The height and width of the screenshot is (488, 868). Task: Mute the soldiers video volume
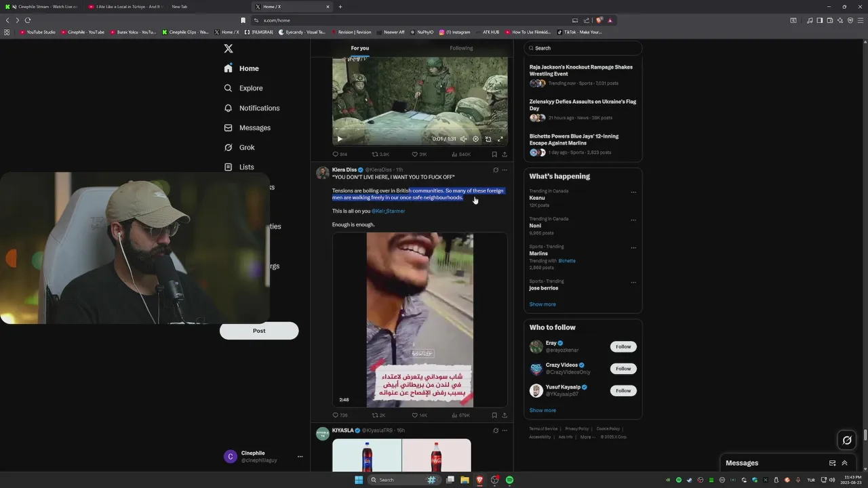click(x=463, y=139)
